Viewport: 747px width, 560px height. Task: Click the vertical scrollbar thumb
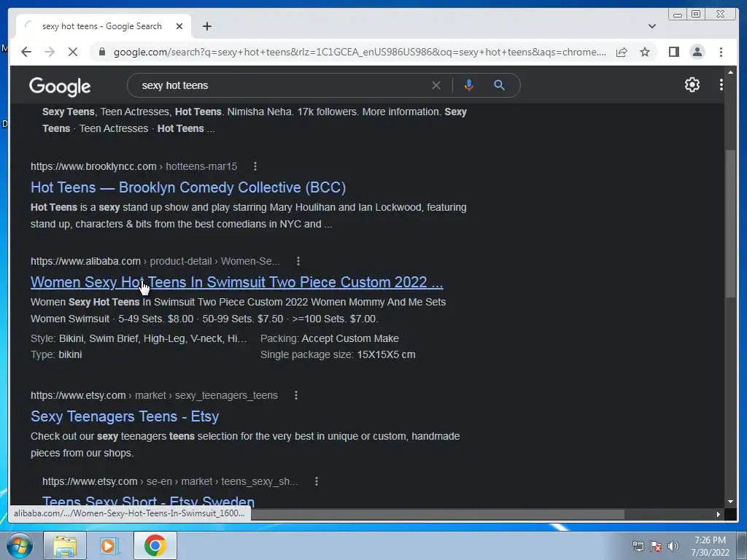tap(730, 224)
